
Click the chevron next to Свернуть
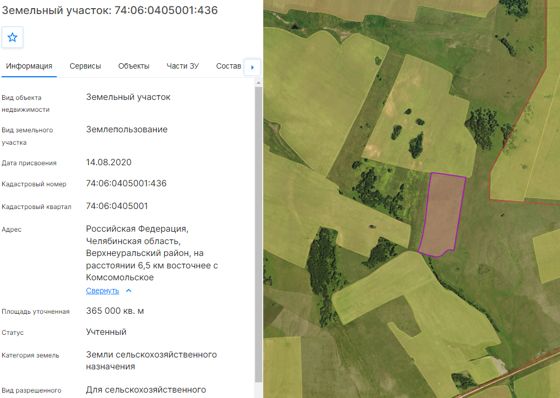pos(129,290)
